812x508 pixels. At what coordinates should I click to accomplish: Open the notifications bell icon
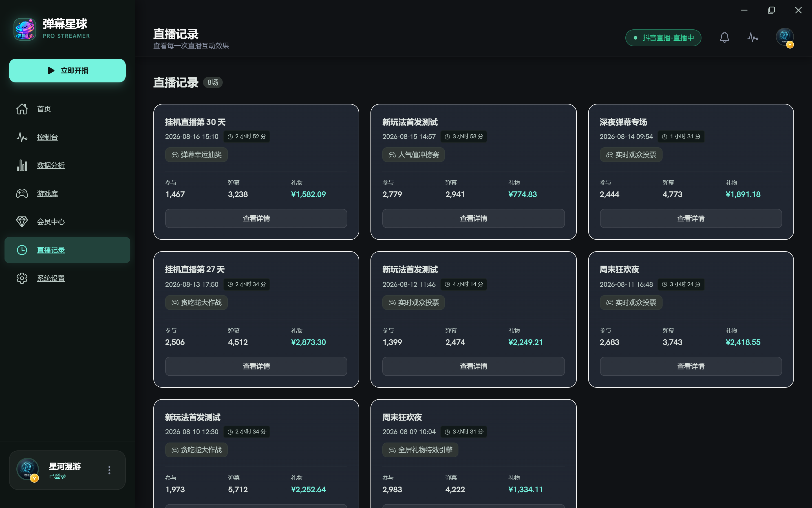pos(724,37)
